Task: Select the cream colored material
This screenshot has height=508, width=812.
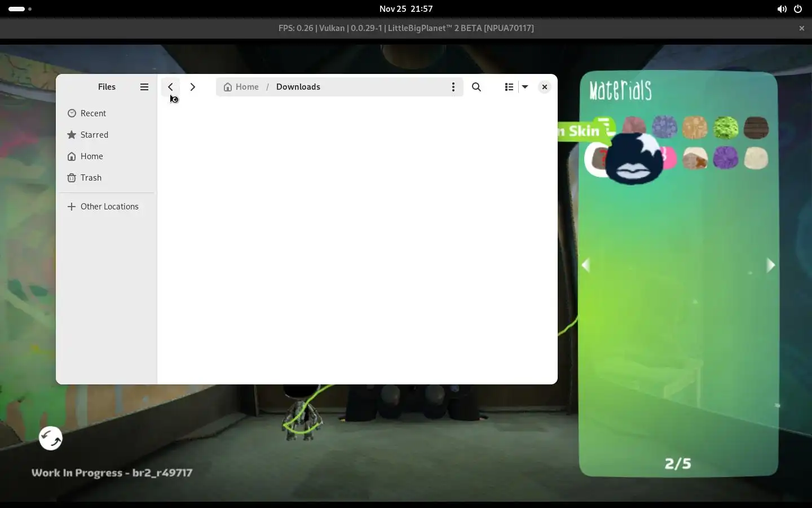Action: tap(756, 158)
